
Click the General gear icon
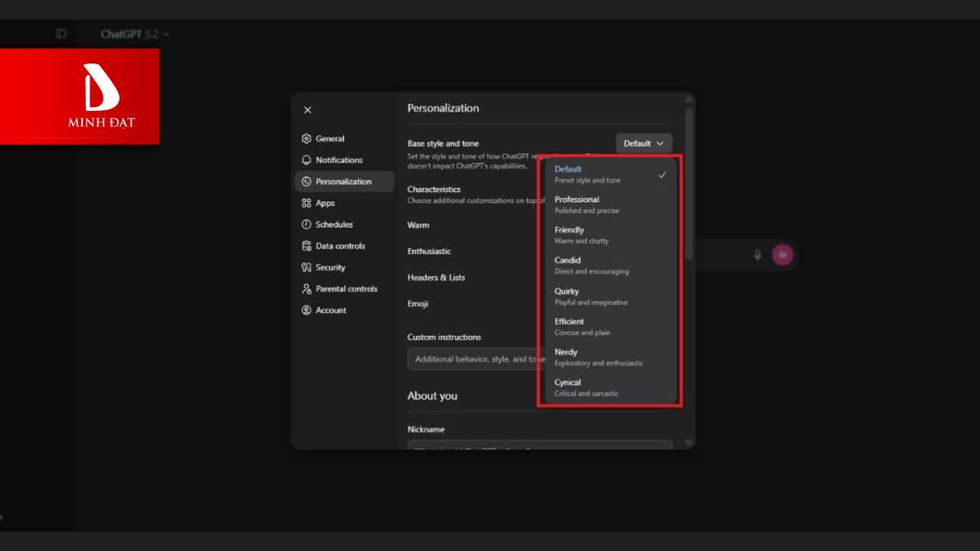point(306,139)
